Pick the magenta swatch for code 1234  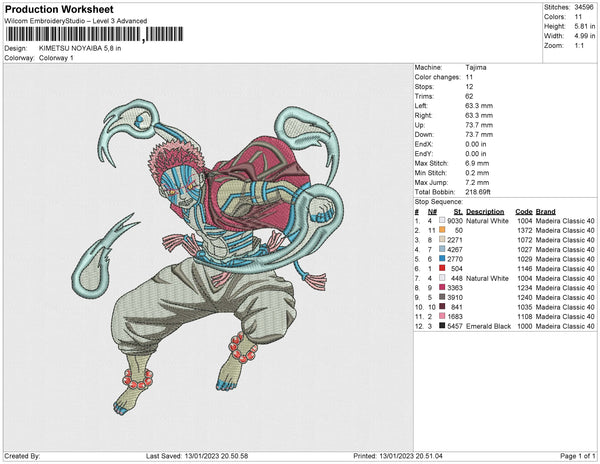(x=442, y=288)
